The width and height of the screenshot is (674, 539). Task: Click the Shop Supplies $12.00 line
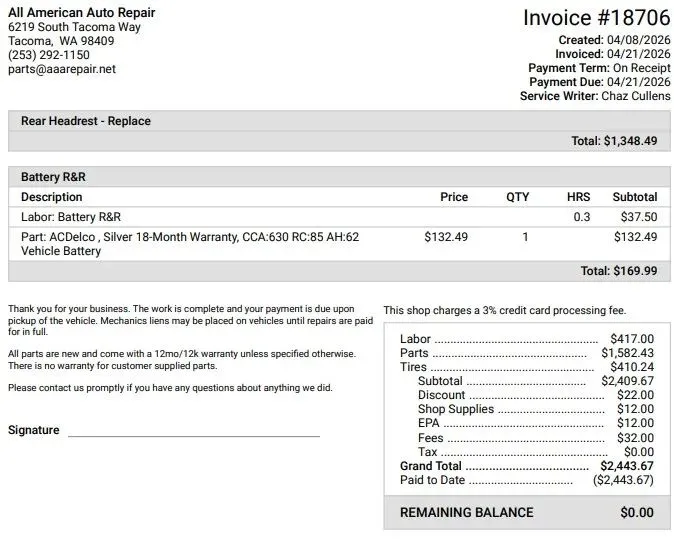pyautogui.click(x=536, y=409)
